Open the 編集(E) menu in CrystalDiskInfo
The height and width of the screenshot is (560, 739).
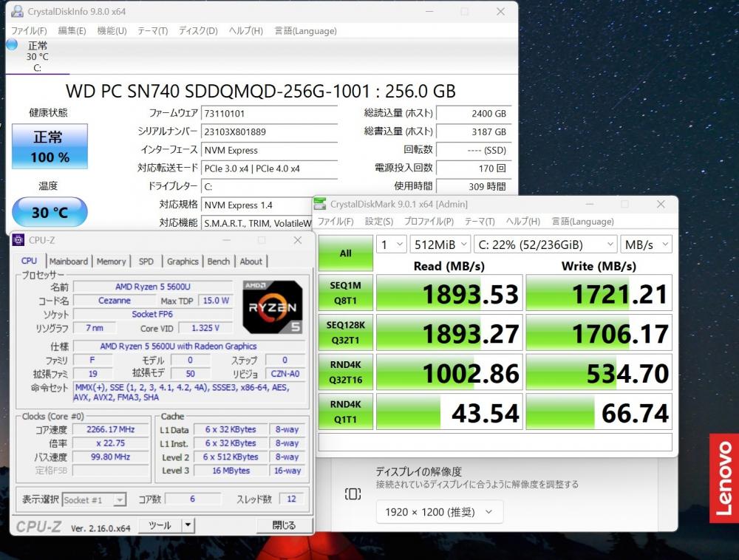click(x=72, y=30)
